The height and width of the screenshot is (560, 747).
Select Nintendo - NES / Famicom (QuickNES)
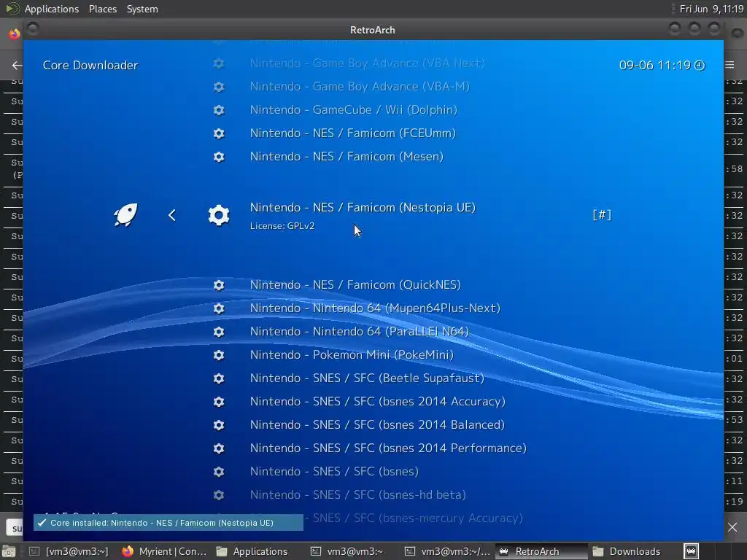point(355,284)
